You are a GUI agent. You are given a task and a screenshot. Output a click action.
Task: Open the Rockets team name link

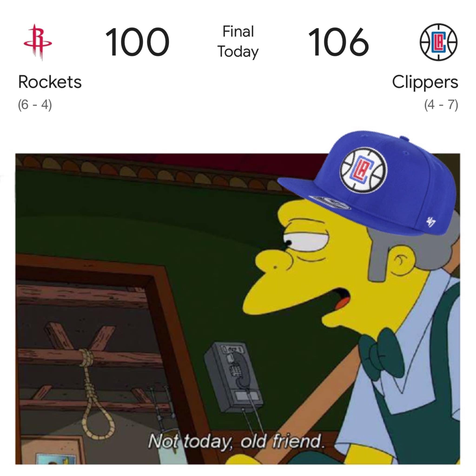click(50, 82)
